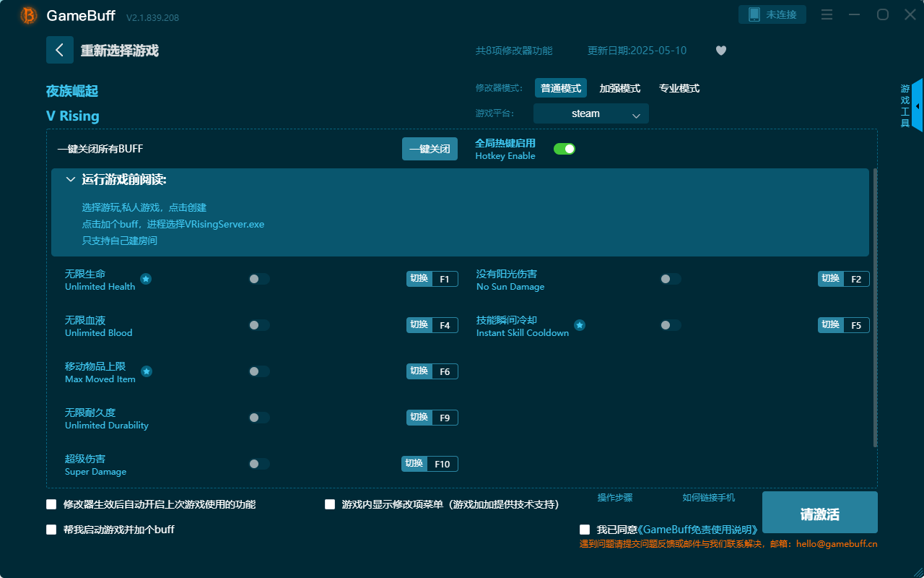
Task: Switch to 加强模式 mode
Action: coord(618,87)
